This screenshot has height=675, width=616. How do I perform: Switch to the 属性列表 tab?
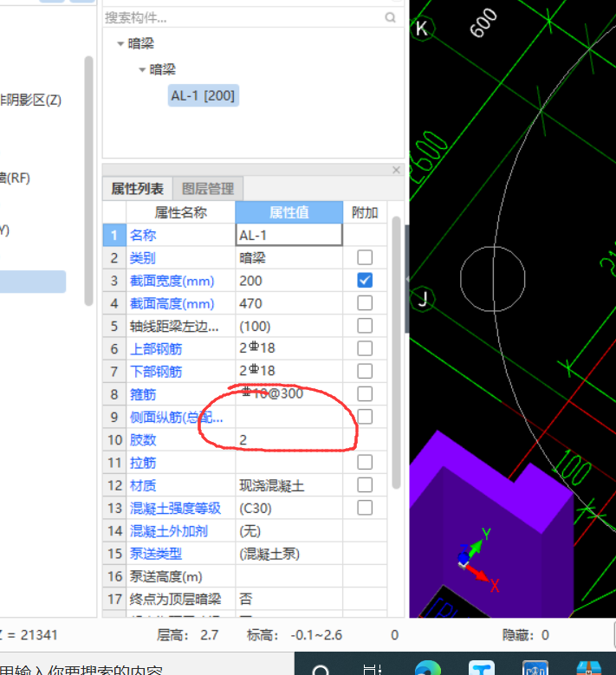point(137,189)
